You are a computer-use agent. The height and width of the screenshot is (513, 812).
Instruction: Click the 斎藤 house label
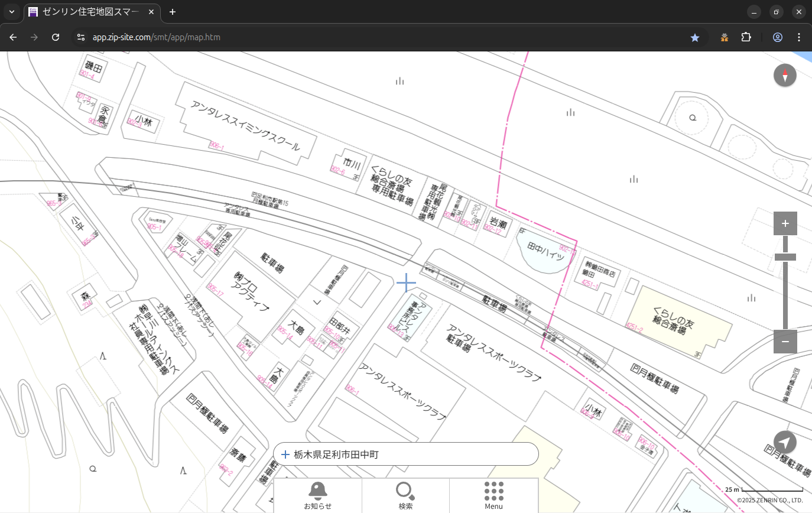point(238,454)
